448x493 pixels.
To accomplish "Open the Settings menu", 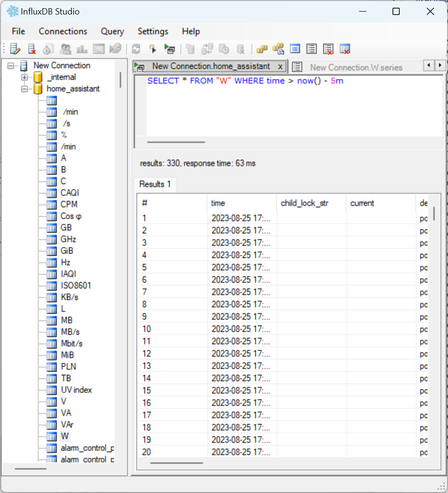I will click(153, 31).
